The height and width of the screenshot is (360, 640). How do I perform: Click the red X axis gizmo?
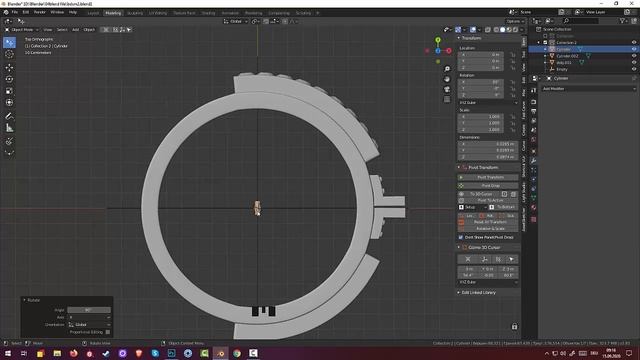tap(449, 51)
